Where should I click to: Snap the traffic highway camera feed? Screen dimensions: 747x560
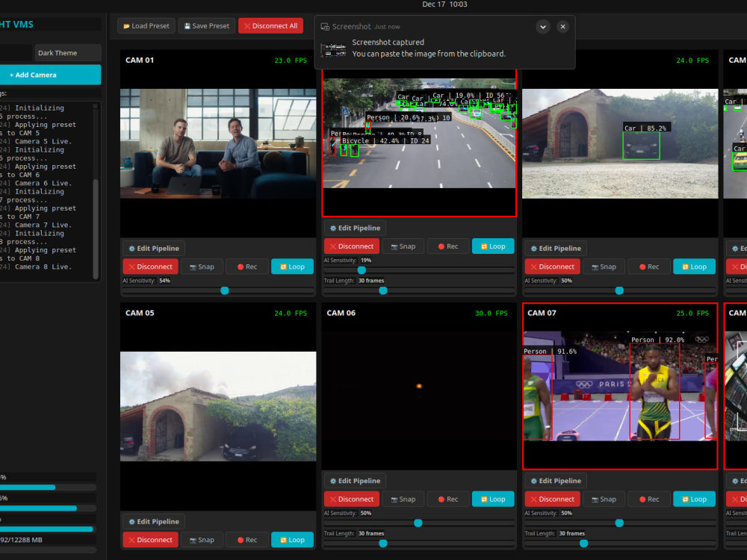[403, 246]
